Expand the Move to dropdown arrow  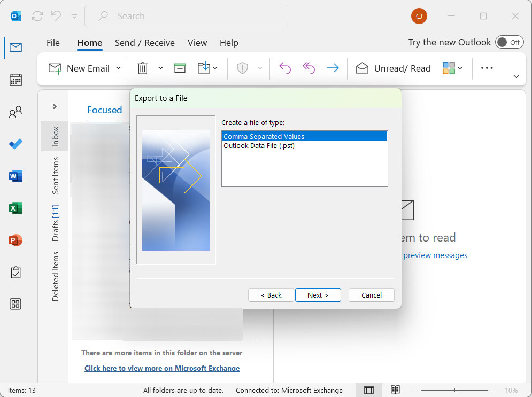tap(214, 68)
